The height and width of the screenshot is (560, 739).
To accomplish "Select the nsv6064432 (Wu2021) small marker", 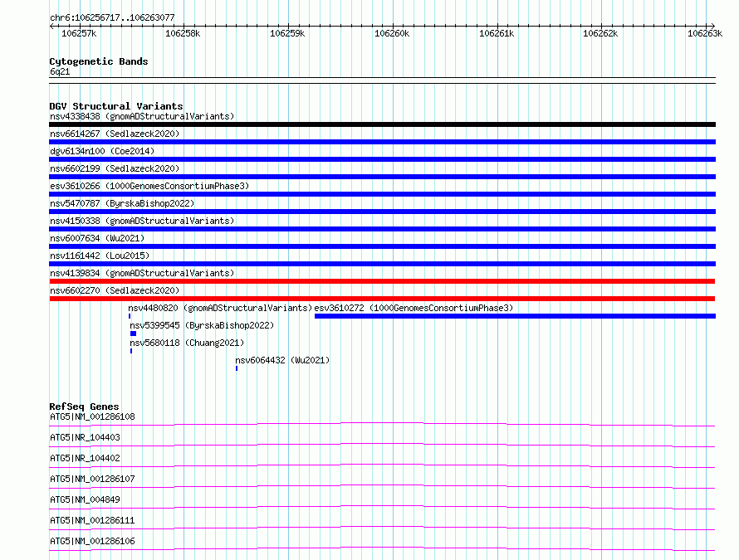I will pyautogui.click(x=237, y=368).
